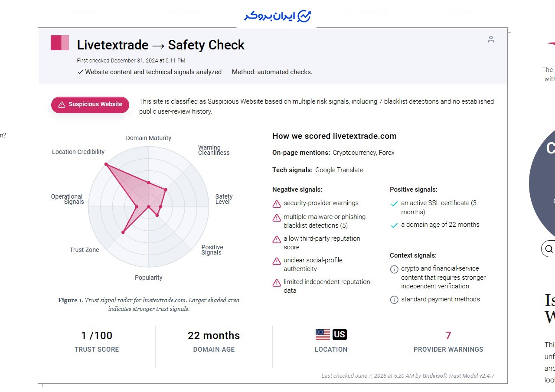The height and width of the screenshot is (392, 555).
Task: Click the Domain Maturity axis label
Action: 149,138
